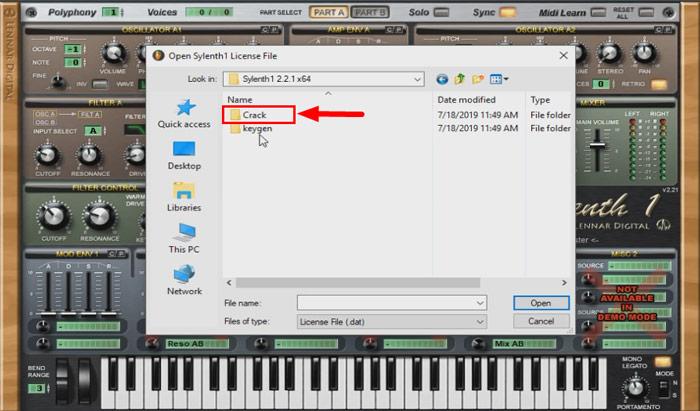This screenshot has height=411, width=700.
Task: Select Network in the places sidebar
Action: pyautogui.click(x=184, y=280)
